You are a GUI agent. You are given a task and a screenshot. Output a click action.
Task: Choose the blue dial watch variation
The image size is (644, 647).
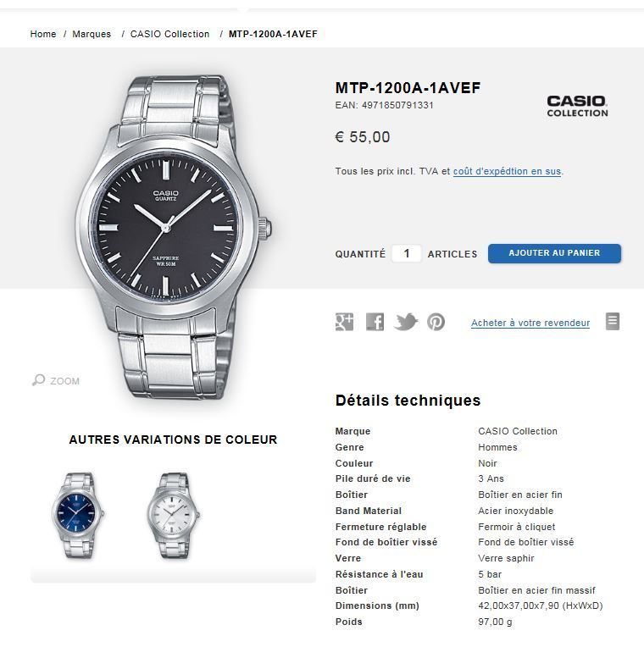point(78,516)
